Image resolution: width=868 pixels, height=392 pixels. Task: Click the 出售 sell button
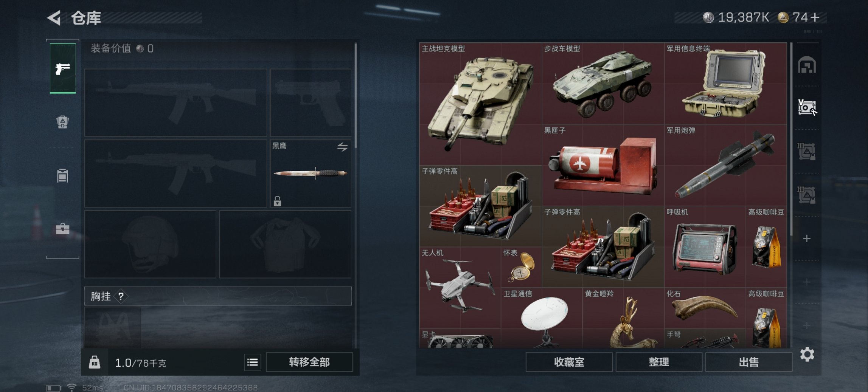pyautogui.click(x=748, y=362)
